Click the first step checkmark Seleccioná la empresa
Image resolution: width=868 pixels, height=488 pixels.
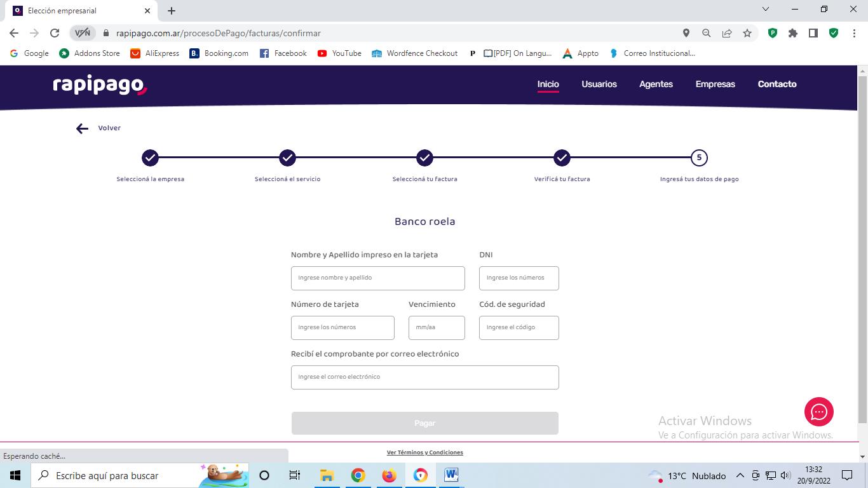(150, 158)
